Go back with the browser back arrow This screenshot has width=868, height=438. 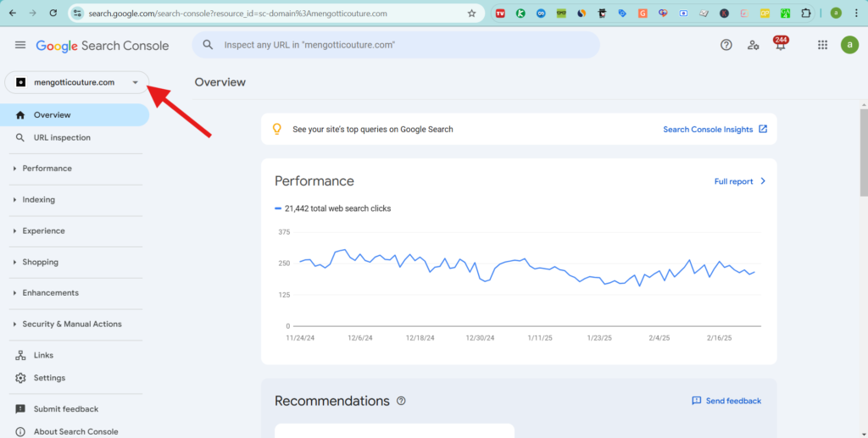pos(13,14)
